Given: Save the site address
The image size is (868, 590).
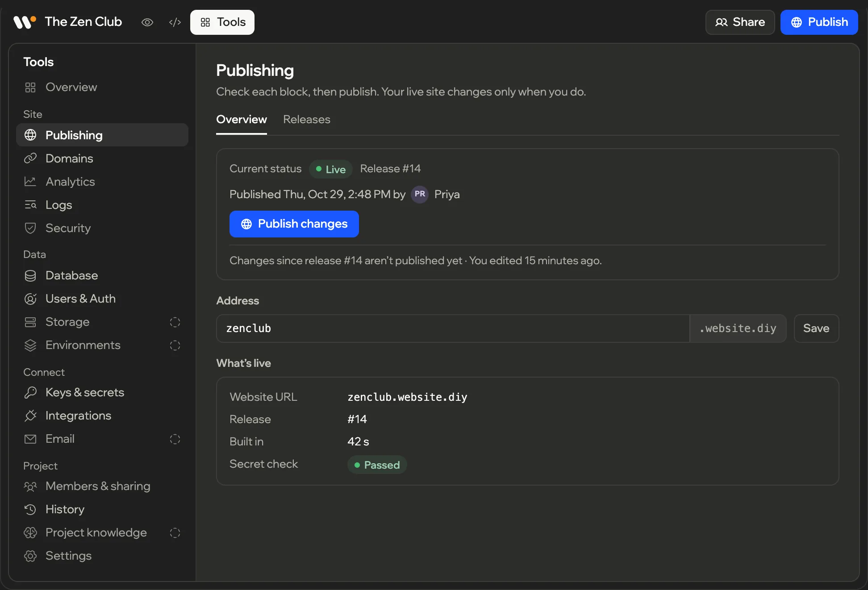Looking at the screenshot, I should point(816,328).
